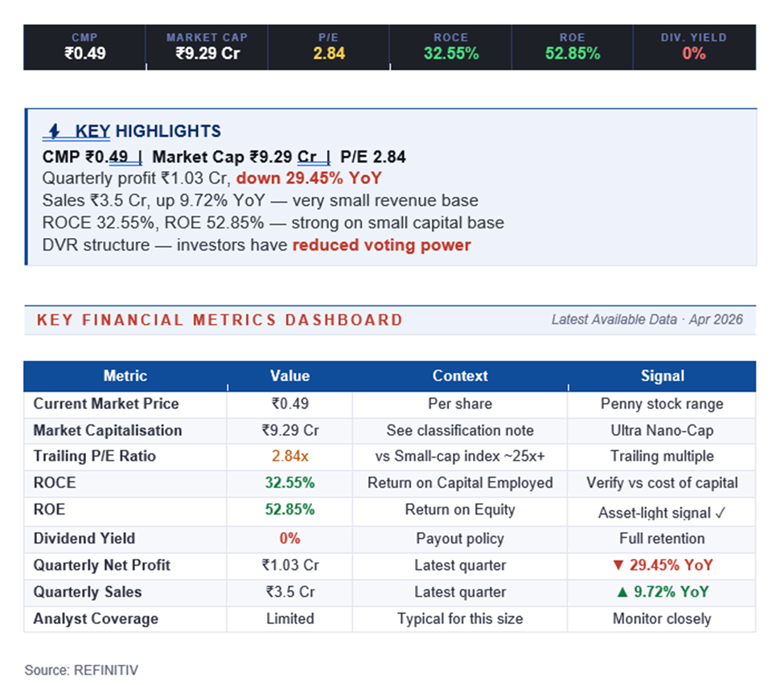The height and width of the screenshot is (685, 784).
Task: Click the Metric column header
Action: [x=125, y=375]
